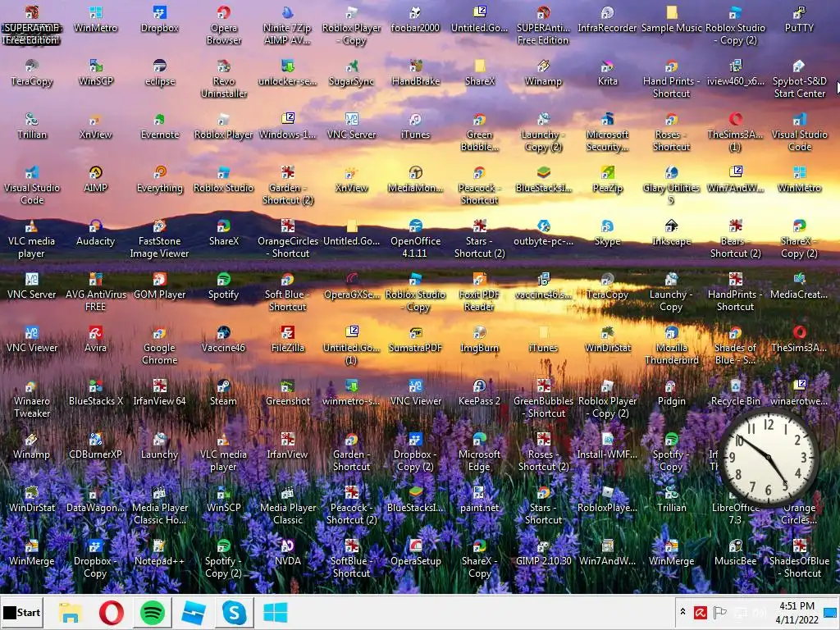The height and width of the screenshot is (630, 840).
Task: Select the BlueStacks X icon
Action: (x=95, y=393)
